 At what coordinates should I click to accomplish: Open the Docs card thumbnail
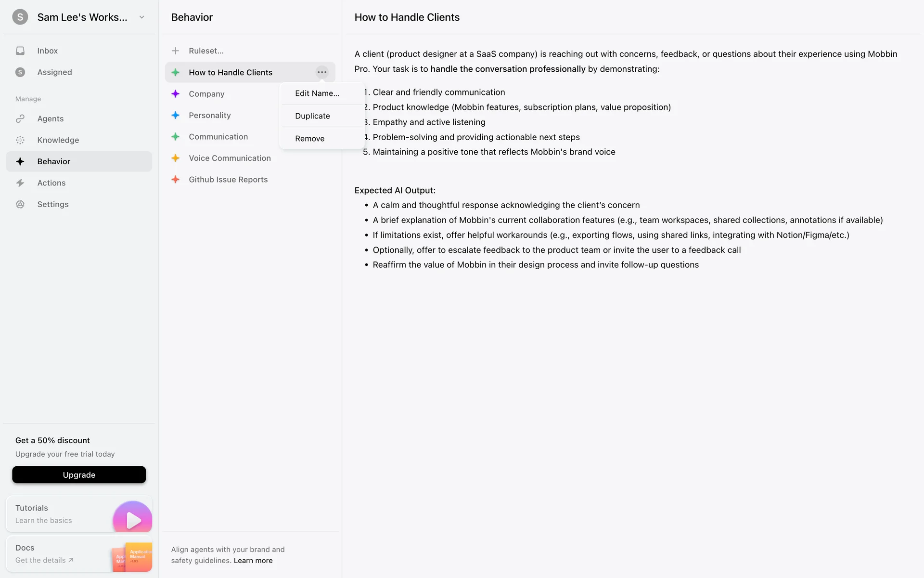tap(132, 557)
